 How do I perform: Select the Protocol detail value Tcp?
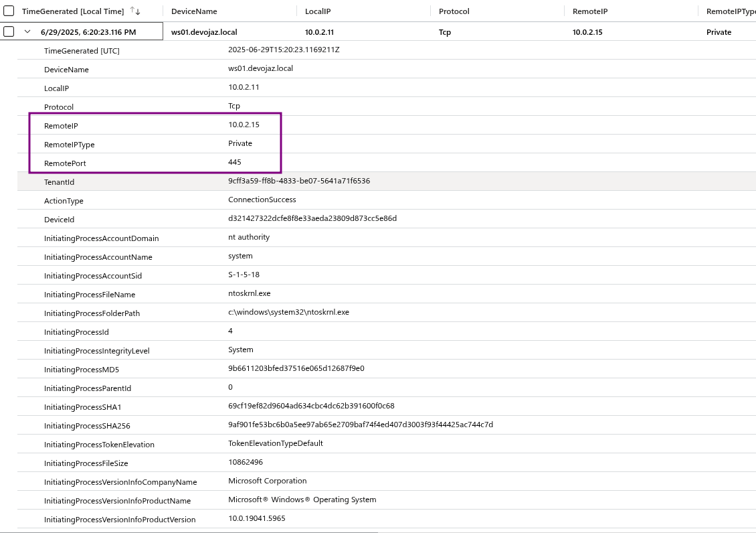tap(234, 106)
